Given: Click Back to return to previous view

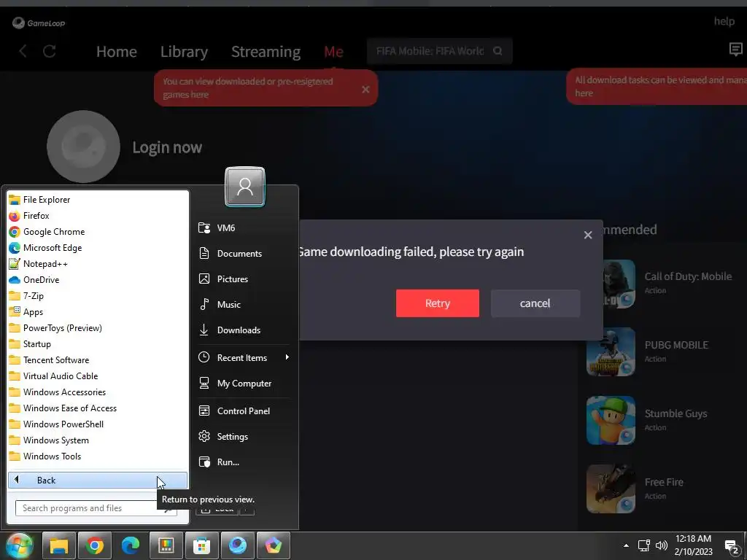Looking at the screenshot, I should click(98, 480).
